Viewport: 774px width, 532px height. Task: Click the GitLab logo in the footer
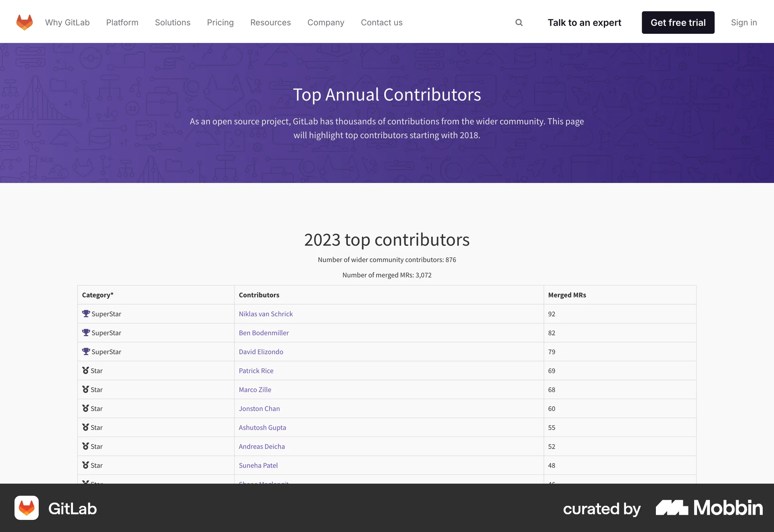[27, 508]
